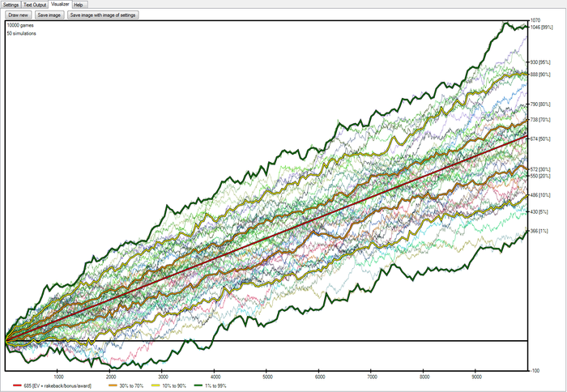Click the -100 bottom axis value
Screen dimensions: 567x392
tap(535, 371)
